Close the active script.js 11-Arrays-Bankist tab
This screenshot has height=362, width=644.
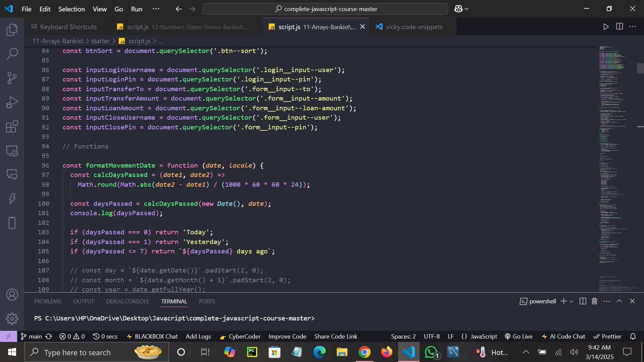[x=363, y=26]
